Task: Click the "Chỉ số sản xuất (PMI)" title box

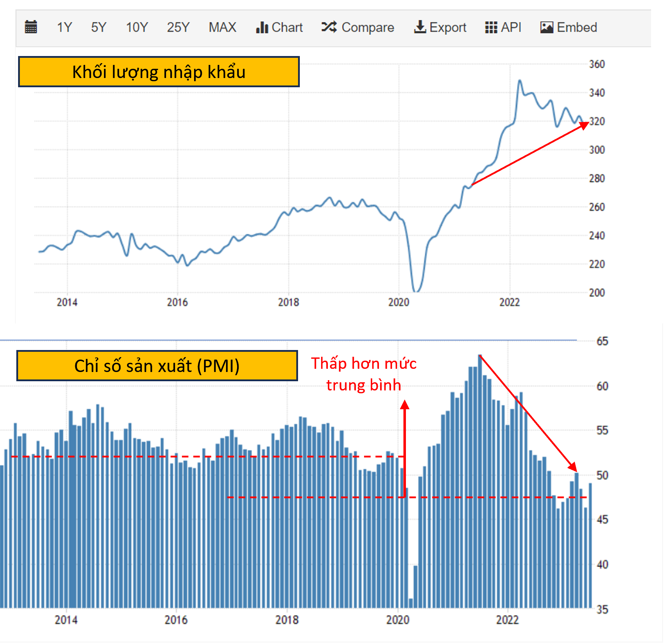Action: [x=157, y=366]
